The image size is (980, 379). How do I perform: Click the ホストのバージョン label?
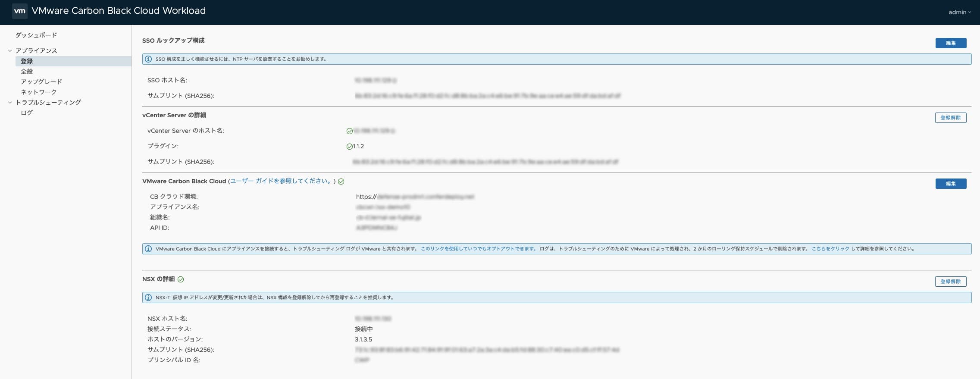click(175, 339)
